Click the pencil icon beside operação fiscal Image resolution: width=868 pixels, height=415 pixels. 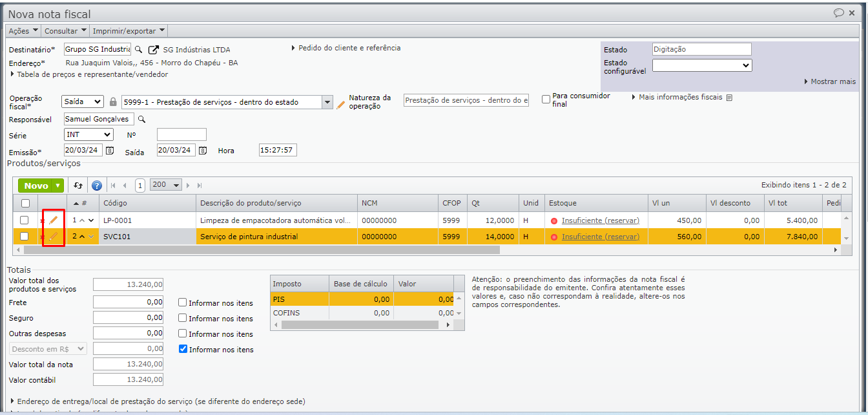pyautogui.click(x=341, y=103)
